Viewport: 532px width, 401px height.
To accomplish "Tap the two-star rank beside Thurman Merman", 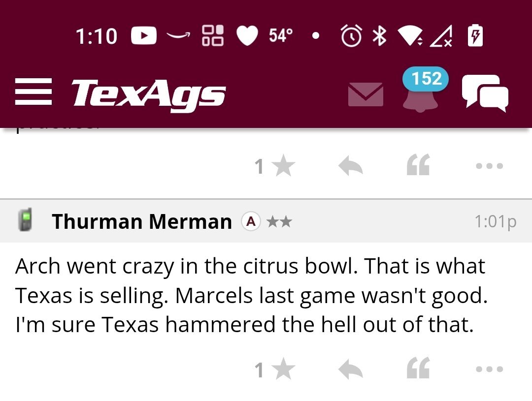I will (x=279, y=222).
